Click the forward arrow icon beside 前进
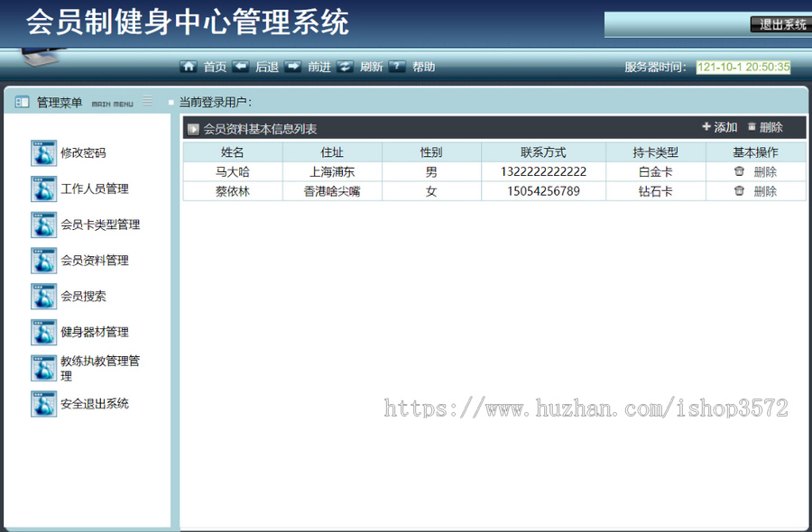 tap(292, 66)
